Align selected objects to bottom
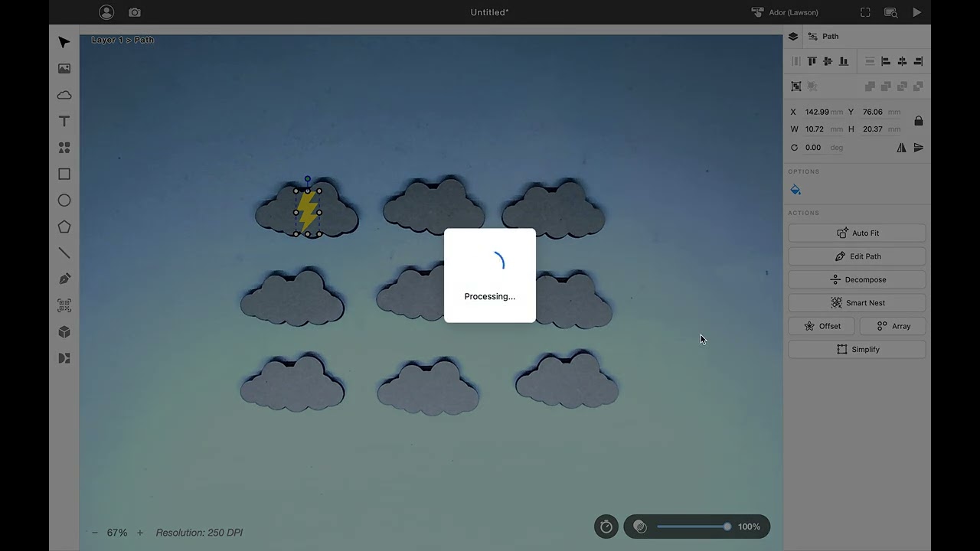The height and width of the screenshot is (551, 980). pyautogui.click(x=844, y=61)
